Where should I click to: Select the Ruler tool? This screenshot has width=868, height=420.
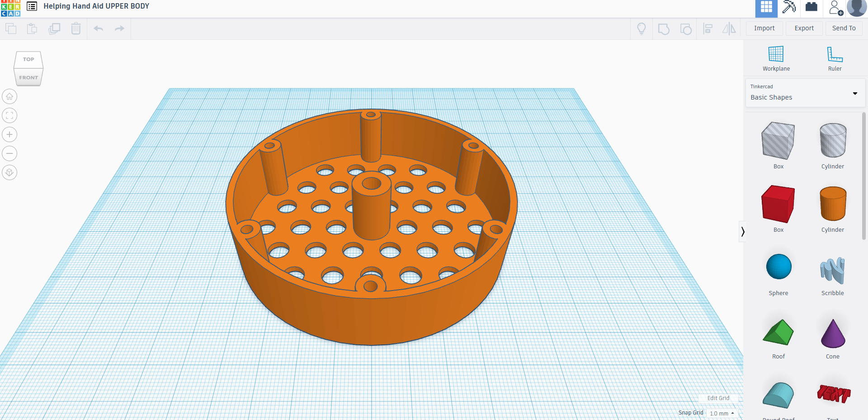pyautogui.click(x=835, y=59)
